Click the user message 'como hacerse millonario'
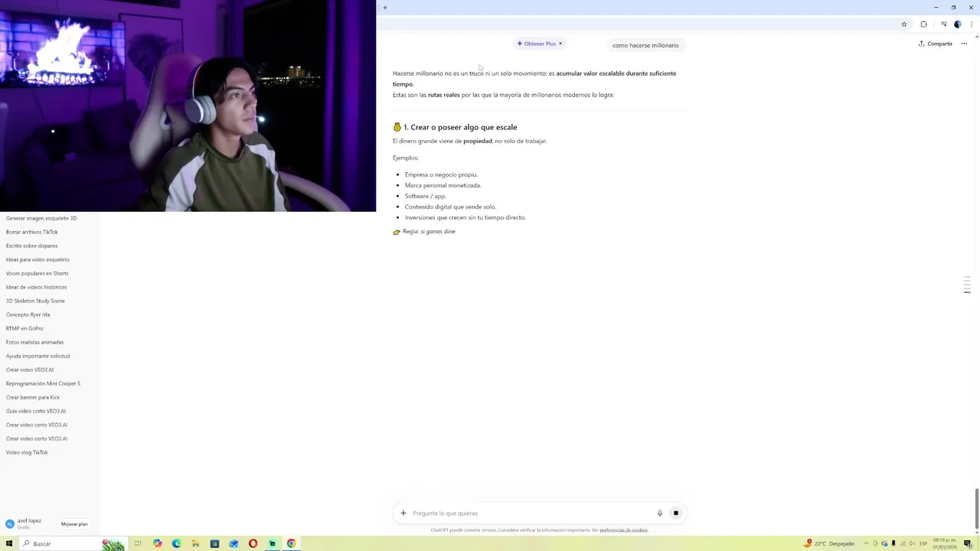Screen dimensions: 980x551 tap(645, 45)
